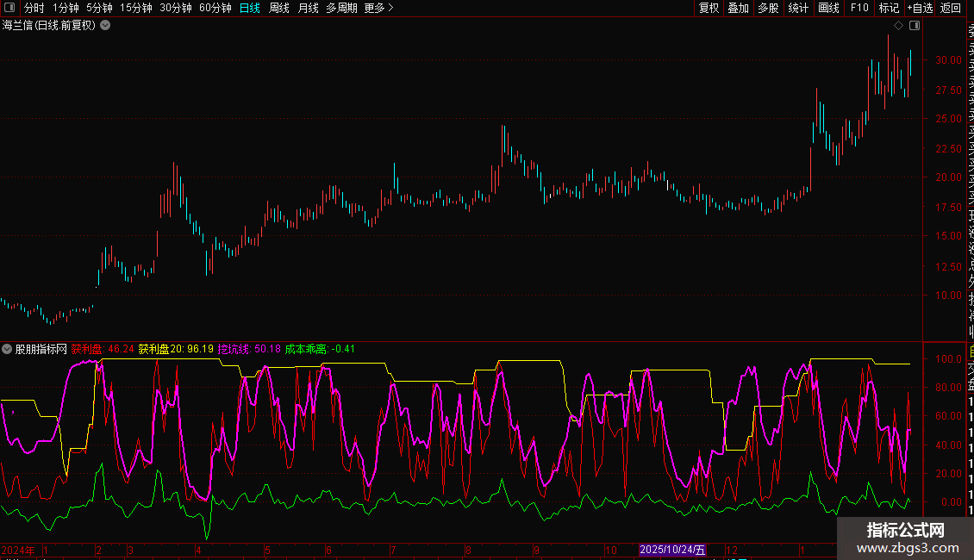Open the 标记 marker tool
The image size is (974, 560).
(889, 8)
